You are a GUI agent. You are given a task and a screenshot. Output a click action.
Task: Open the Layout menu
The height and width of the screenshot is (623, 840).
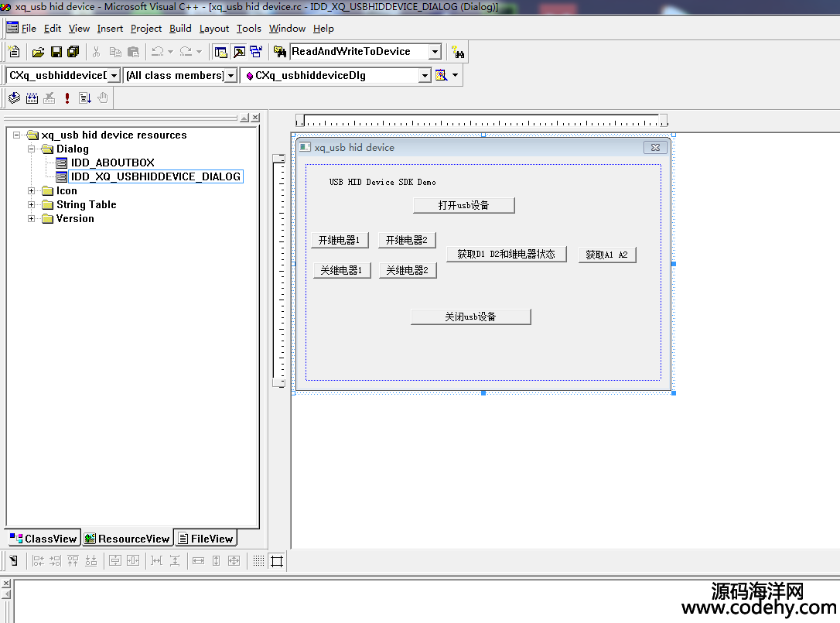[x=213, y=29]
